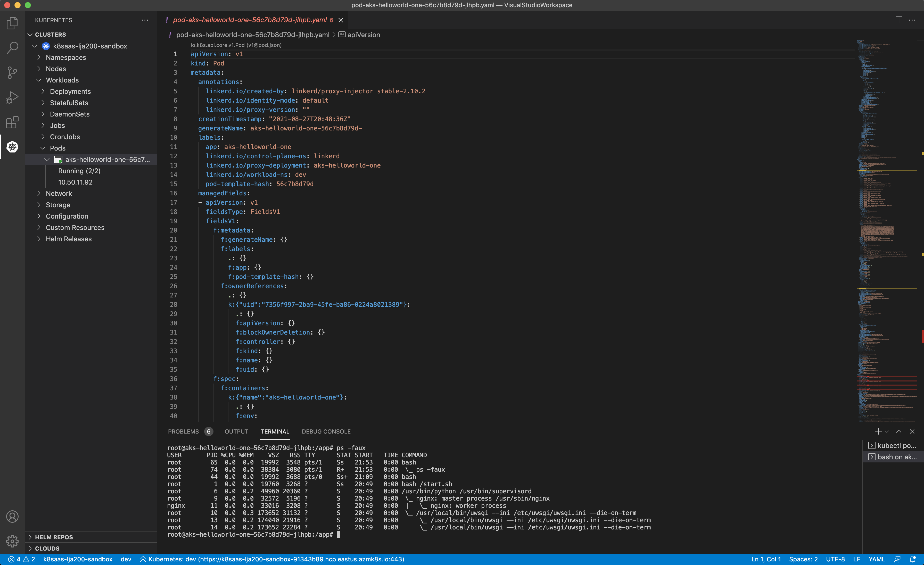Screen dimensions: 924x565
Task: Open the Search view in activity bar
Action: coord(12,48)
